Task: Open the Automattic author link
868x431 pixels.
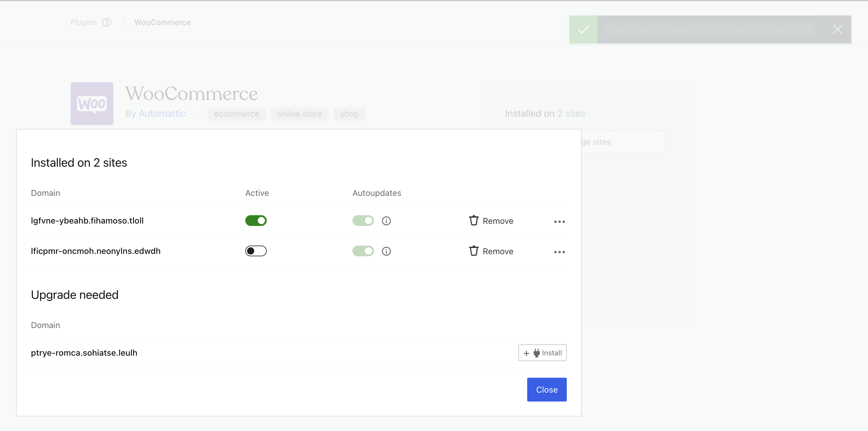Action: pos(162,114)
